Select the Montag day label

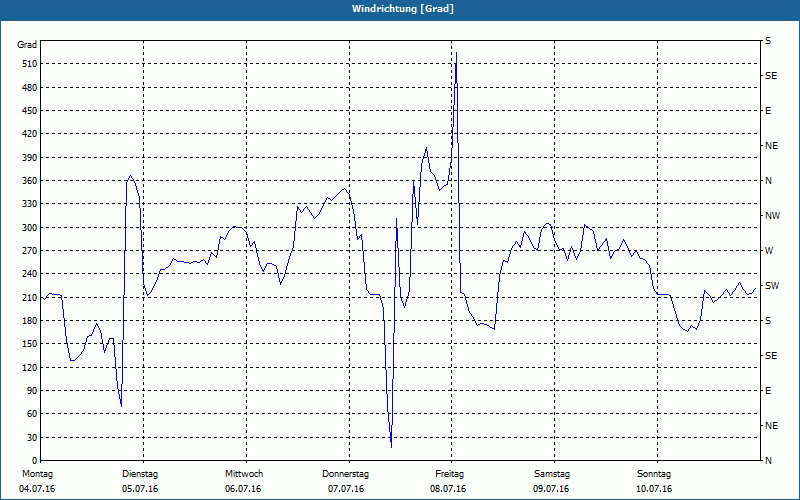[37, 474]
